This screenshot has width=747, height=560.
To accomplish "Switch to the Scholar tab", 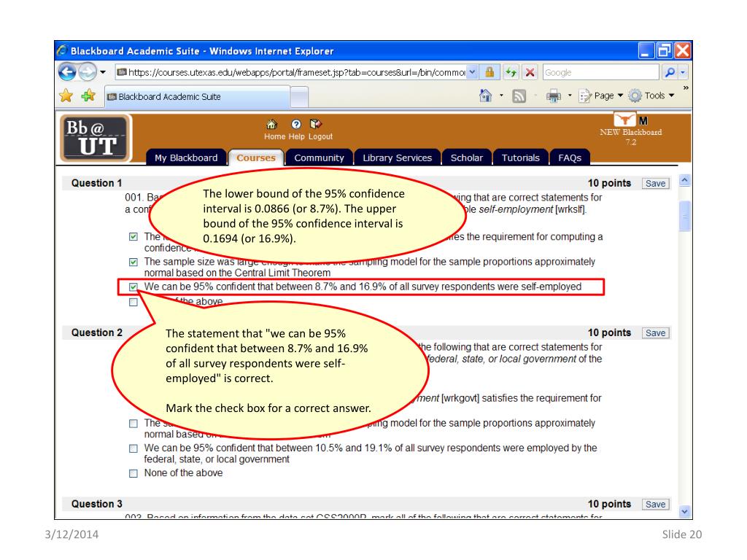I will click(466, 157).
